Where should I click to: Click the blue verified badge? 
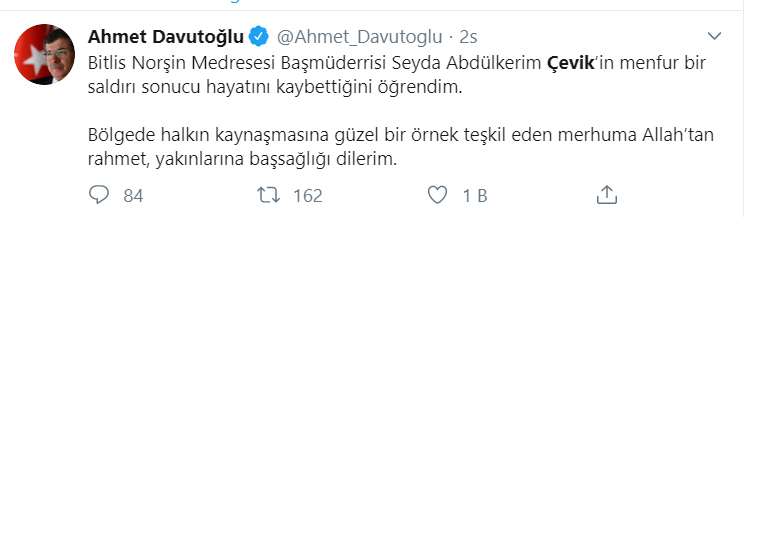click(259, 37)
